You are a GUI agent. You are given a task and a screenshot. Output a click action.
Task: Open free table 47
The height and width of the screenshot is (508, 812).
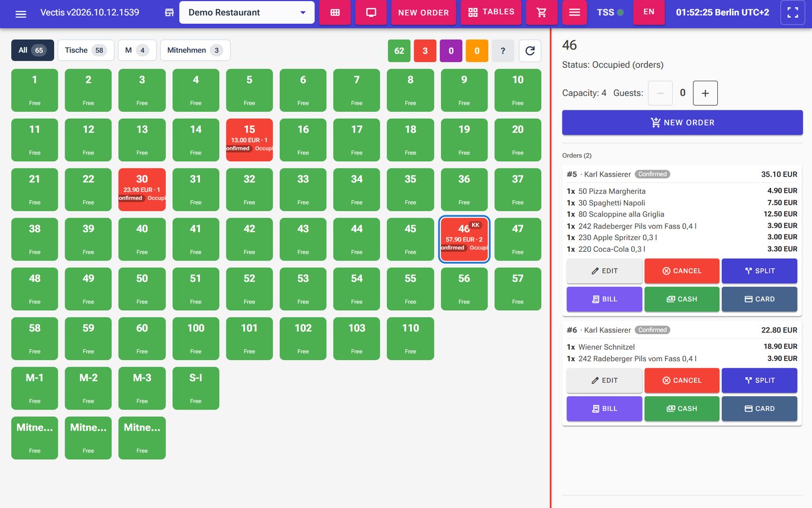pos(518,239)
